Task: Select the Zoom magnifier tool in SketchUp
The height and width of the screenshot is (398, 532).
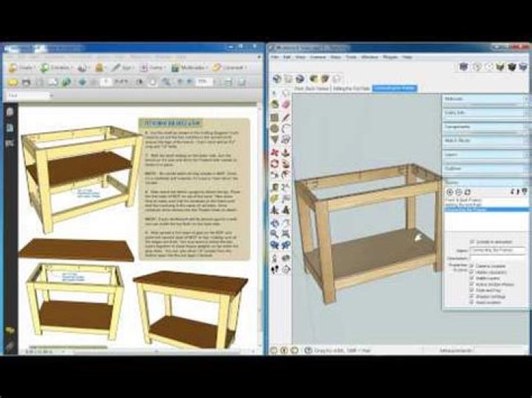Action: [x=274, y=233]
